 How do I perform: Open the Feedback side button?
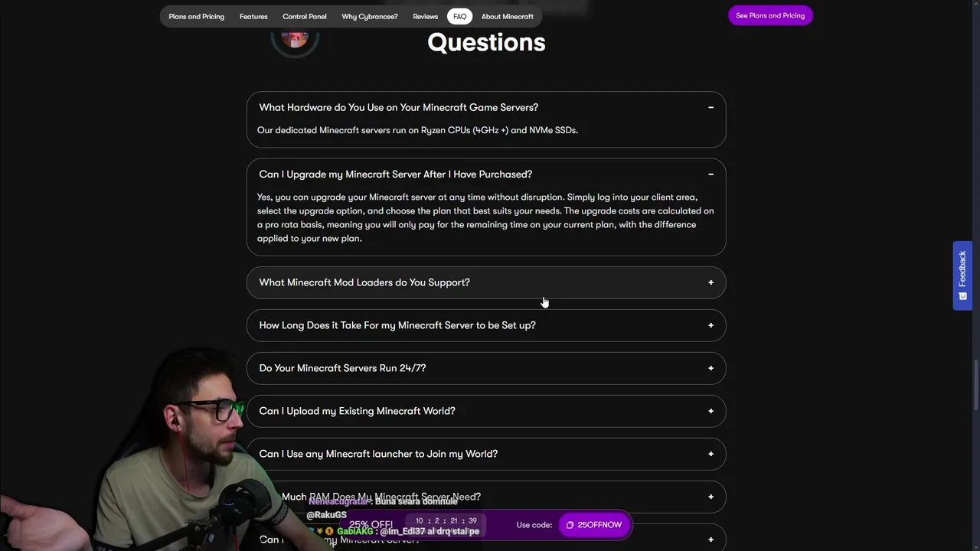click(x=962, y=275)
